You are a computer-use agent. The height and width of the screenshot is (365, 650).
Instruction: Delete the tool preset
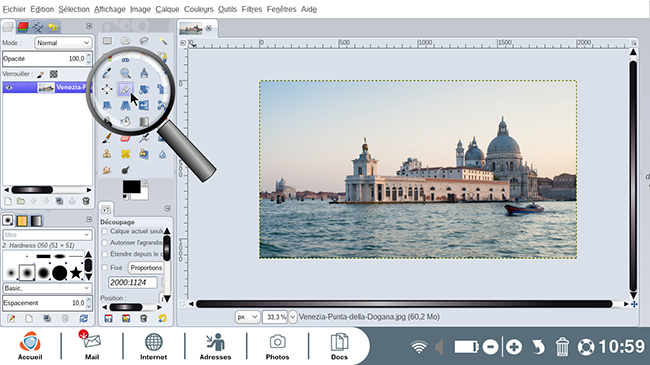coord(143,319)
